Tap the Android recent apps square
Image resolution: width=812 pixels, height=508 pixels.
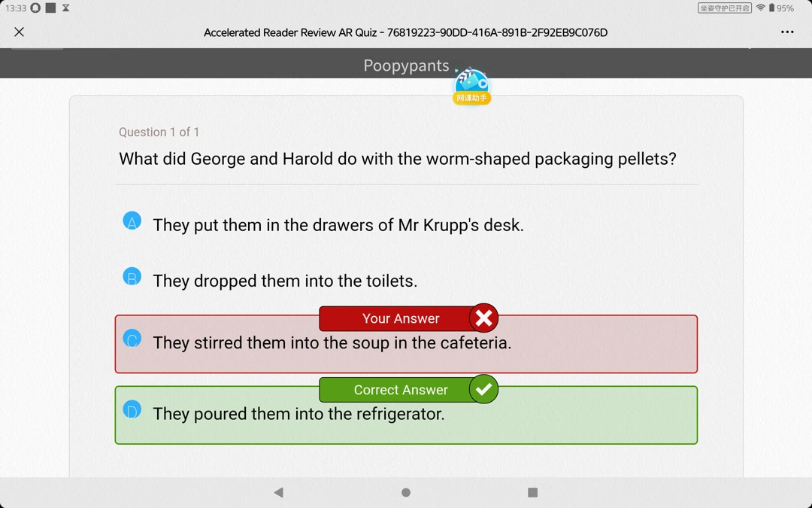tap(532, 492)
